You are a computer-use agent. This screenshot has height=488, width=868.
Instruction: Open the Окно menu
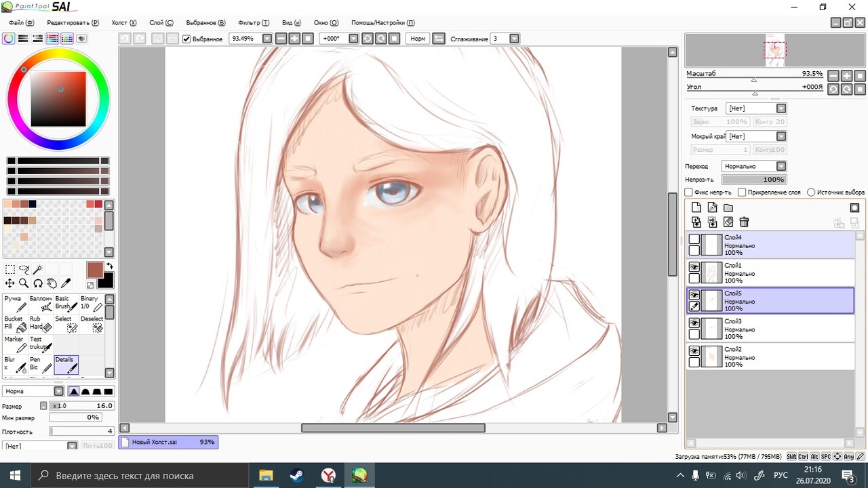[x=325, y=22]
